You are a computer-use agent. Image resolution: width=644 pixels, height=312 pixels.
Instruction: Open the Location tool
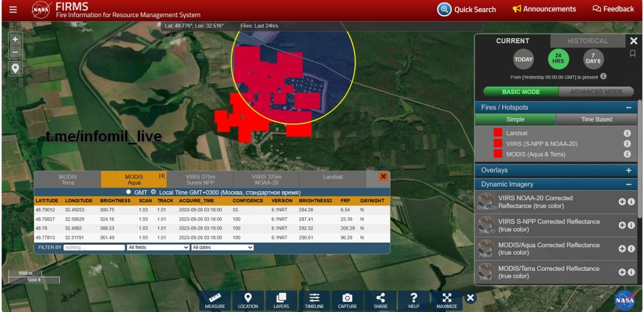[248, 300]
